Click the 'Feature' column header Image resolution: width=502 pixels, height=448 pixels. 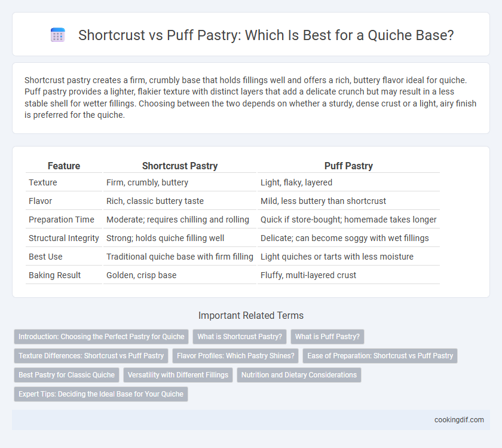64,166
